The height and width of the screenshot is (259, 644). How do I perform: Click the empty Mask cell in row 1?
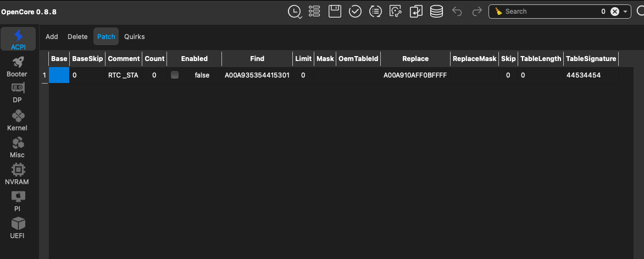(325, 75)
